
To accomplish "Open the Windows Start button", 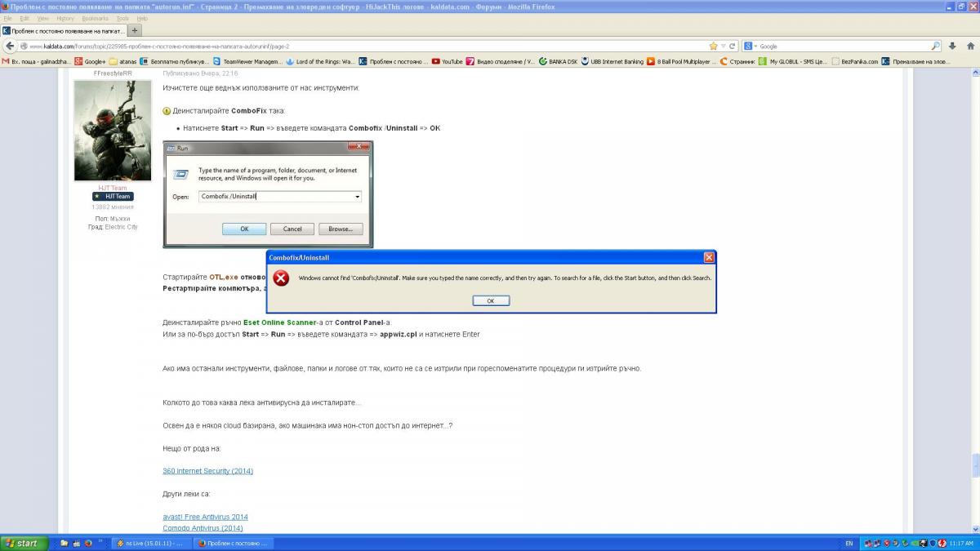I will click(24, 543).
